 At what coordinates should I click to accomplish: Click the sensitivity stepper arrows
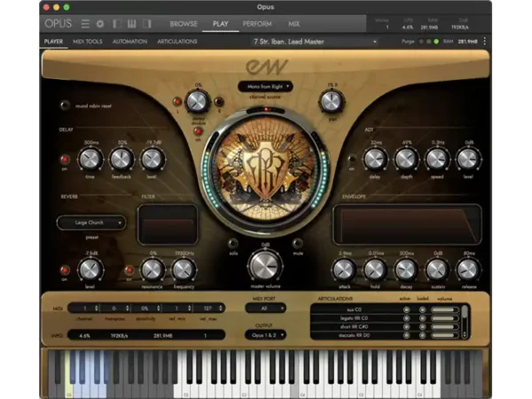tap(159, 308)
